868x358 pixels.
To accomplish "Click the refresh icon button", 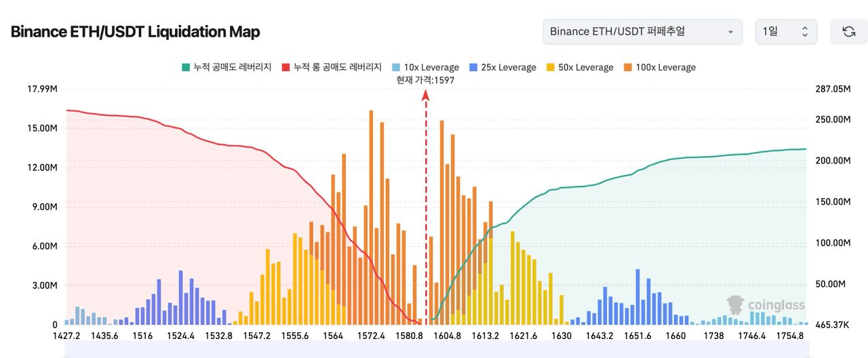I will point(848,32).
